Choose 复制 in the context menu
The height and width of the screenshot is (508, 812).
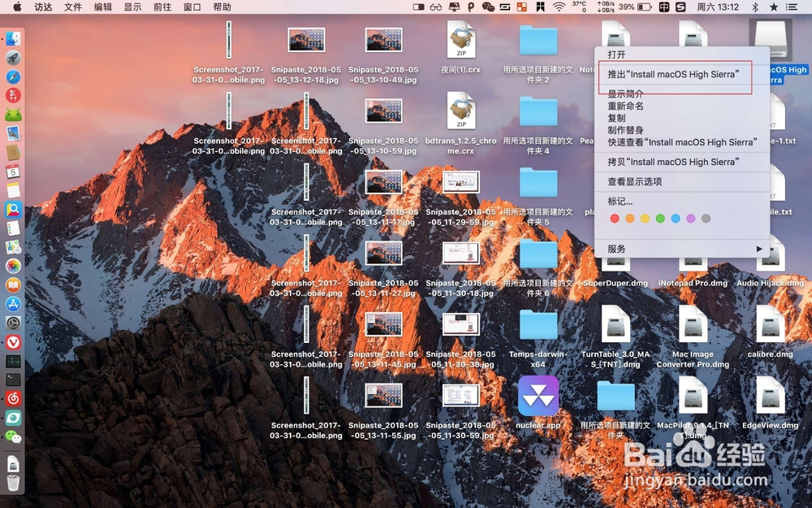click(681, 118)
